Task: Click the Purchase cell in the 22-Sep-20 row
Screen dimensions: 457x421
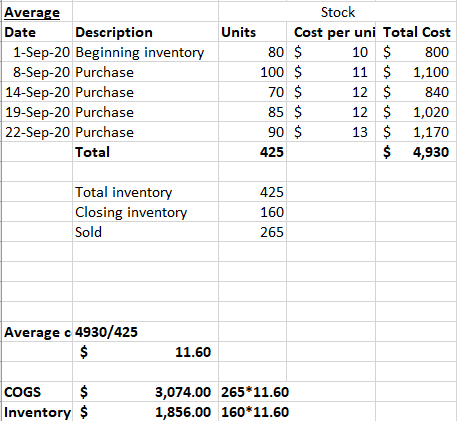Action: coord(146,132)
